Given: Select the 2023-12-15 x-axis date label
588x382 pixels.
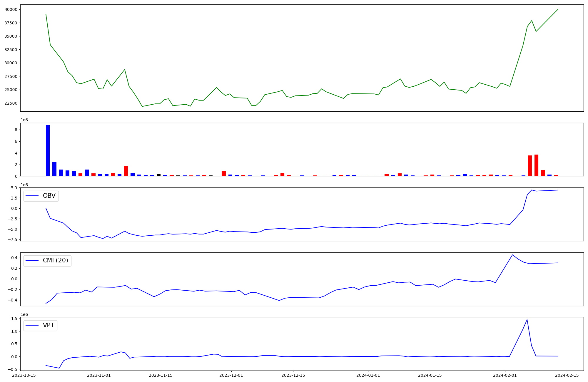Looking at the screenshot, I should click(293, 375).
